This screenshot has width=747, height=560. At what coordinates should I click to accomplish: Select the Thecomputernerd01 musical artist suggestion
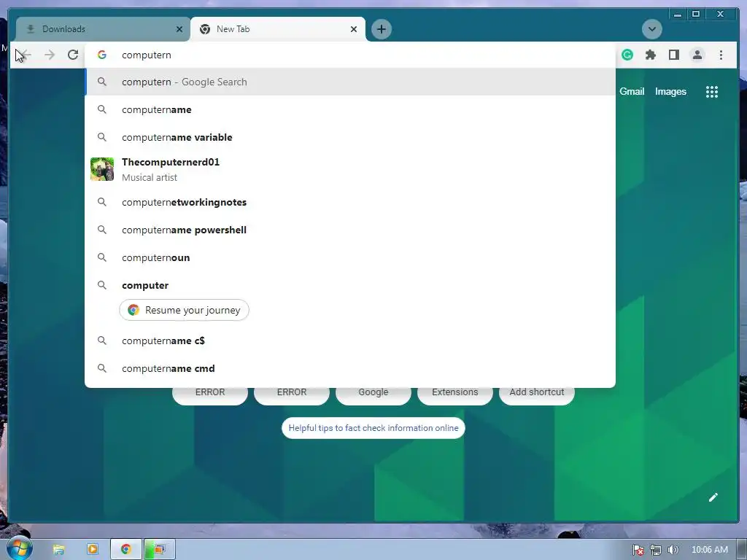point(350,169)
